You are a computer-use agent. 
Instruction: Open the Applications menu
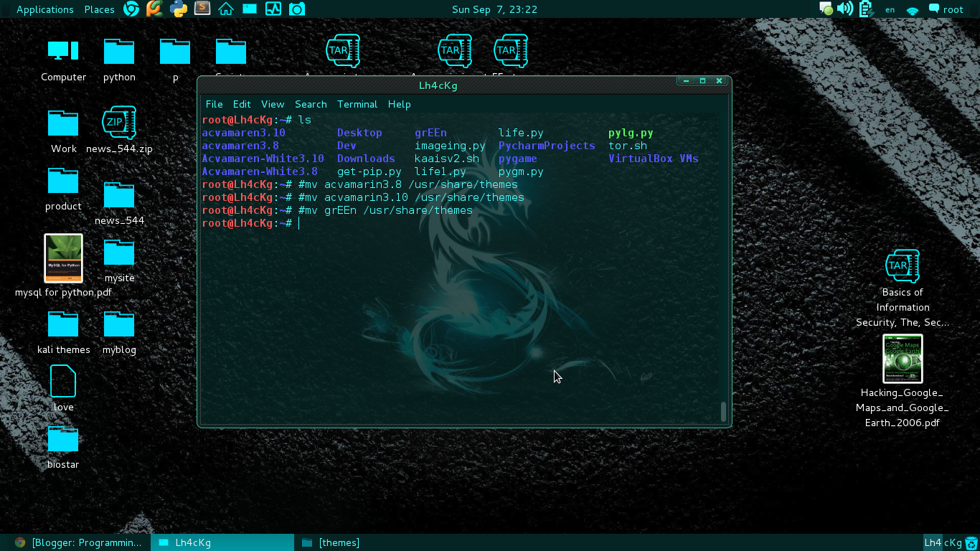(x=44, y=9)
